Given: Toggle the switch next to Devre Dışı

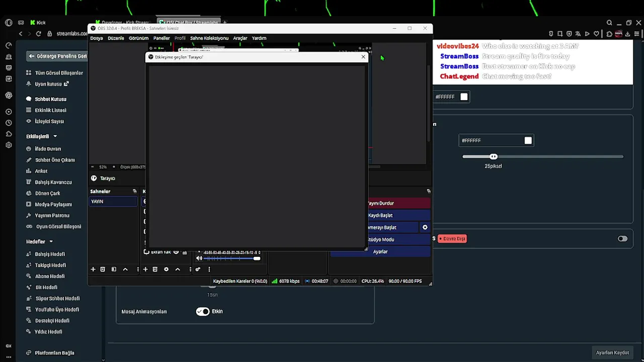Looking at the screenshot, I should pos(622,239).
